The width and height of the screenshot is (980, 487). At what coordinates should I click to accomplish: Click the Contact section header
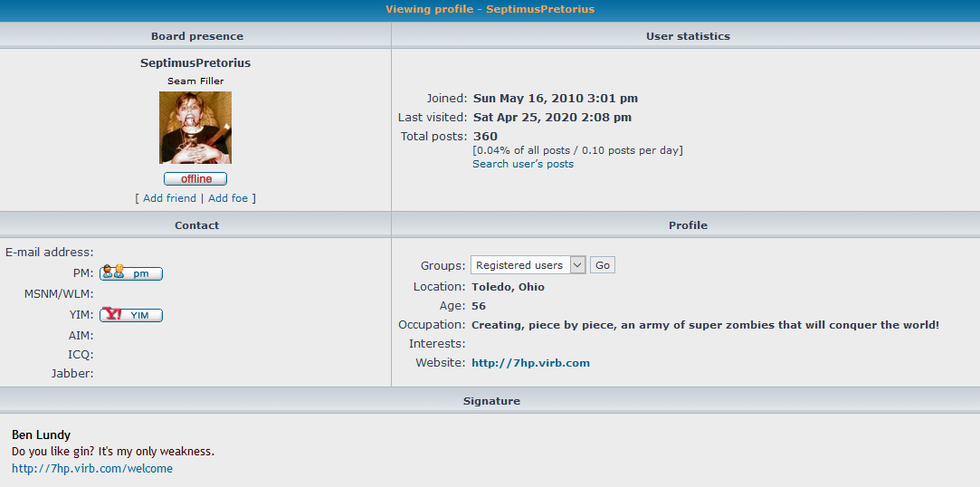tap(197, 225)
